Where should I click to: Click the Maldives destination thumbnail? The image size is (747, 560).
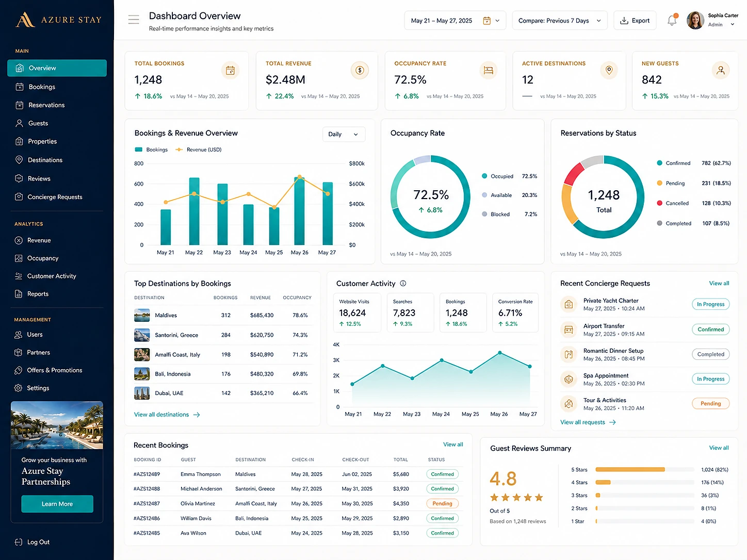(x=142, y=315)
